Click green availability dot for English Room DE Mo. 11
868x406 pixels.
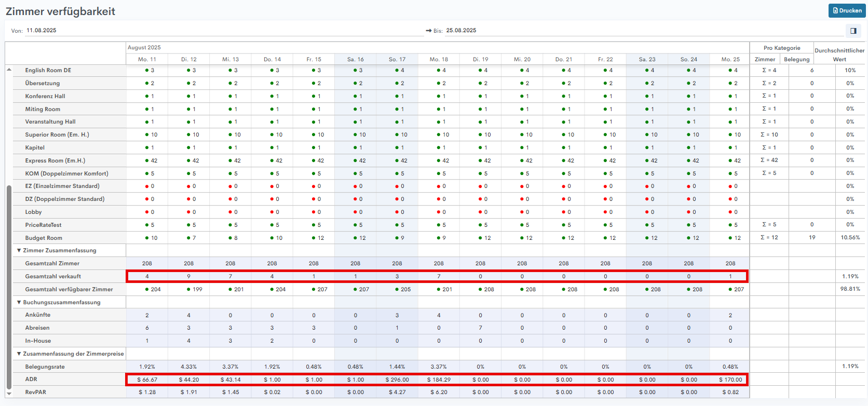coord(147,70)
